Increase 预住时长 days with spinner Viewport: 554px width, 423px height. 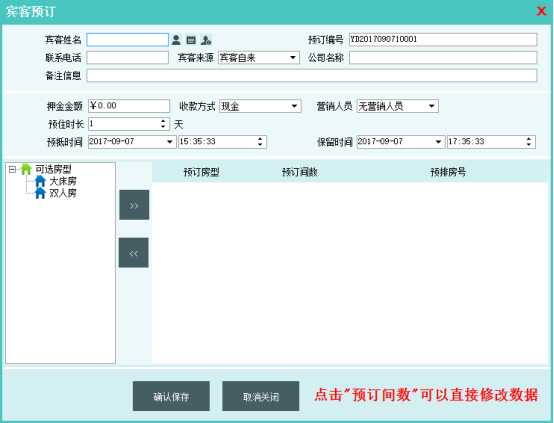pos(163,121)
